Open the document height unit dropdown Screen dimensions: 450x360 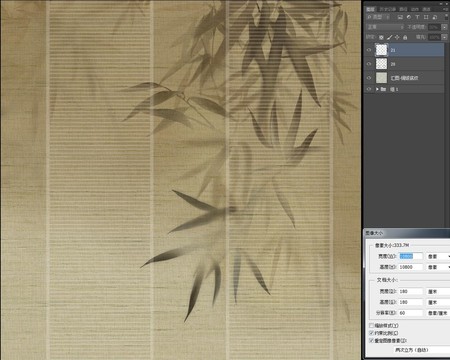point(438,302)
